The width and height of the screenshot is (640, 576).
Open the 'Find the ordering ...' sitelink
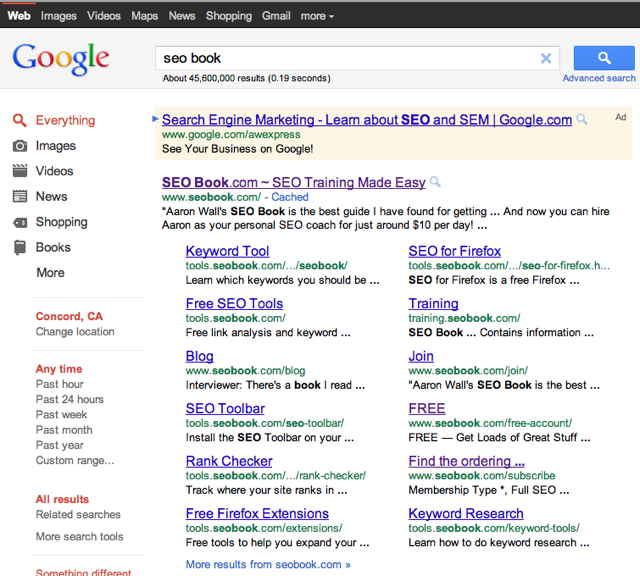pos(467,461)
